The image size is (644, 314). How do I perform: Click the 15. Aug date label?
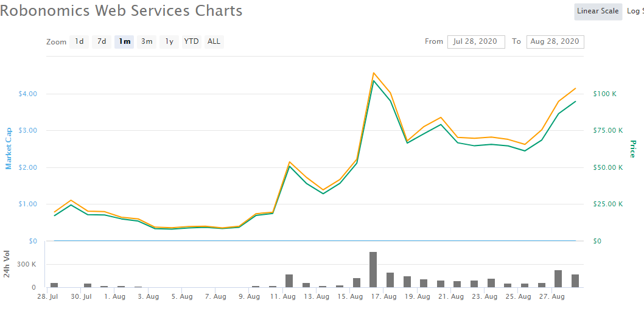pyautogui.click(x=351, y=296)
